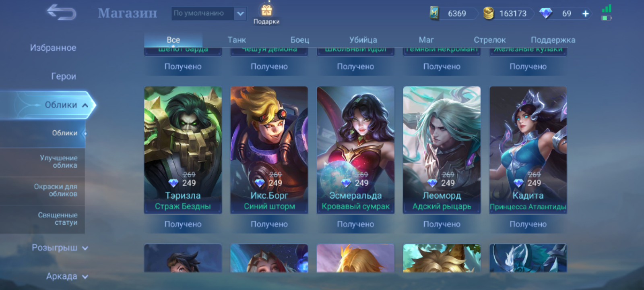Select the Кадита Принцесса Атлантиды skin card
The height and width of the screenshot is (290, 644).
click(x=528, y=150)
